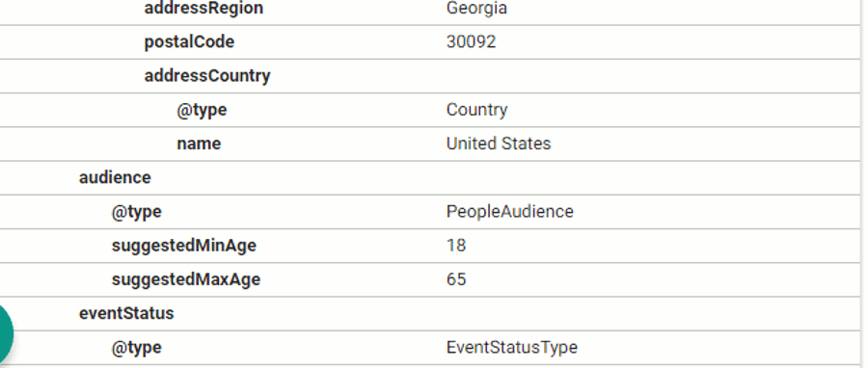868x368 pixels.
Task: Select the addressRegion property row
Action: tap(430, 10)
